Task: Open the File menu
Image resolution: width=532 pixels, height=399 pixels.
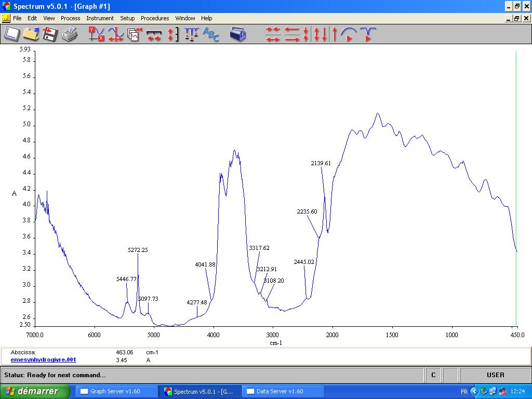Action: 17,18
